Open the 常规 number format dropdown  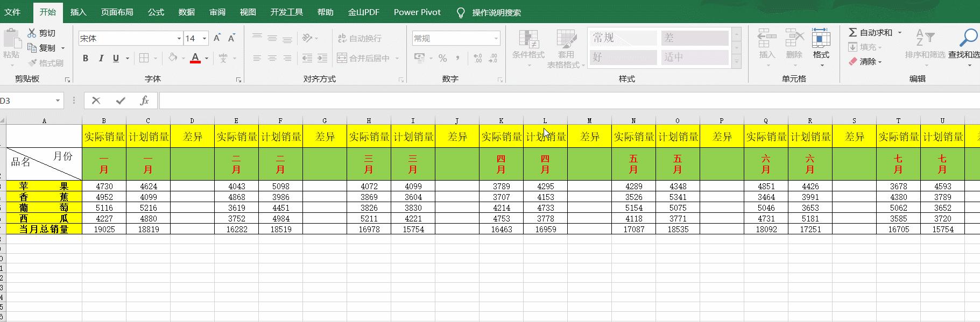click(x=496, y=38)
